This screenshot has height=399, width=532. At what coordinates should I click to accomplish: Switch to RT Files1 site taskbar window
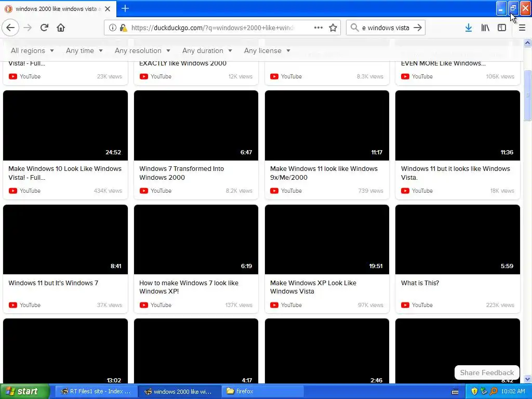(x=96, y=391)
